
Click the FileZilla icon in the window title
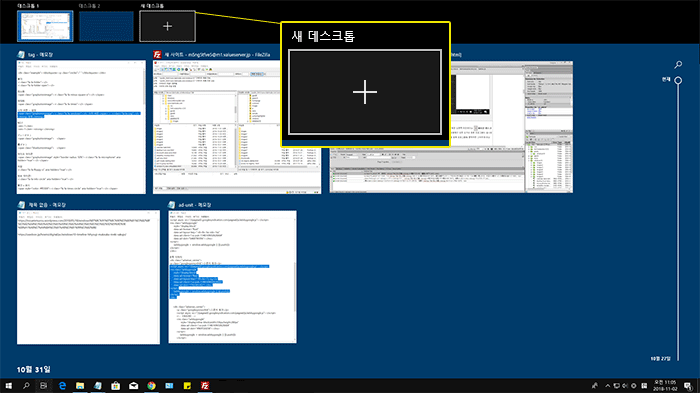[157, 54]
